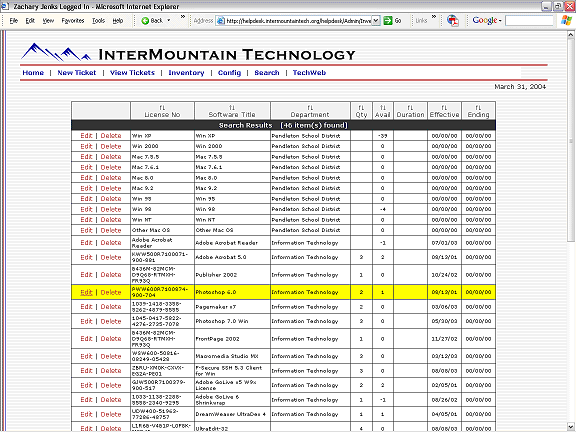Click in the Google toolbar search box
The width and height of the screenshot is (576, 432).
(x=529, y=21)
